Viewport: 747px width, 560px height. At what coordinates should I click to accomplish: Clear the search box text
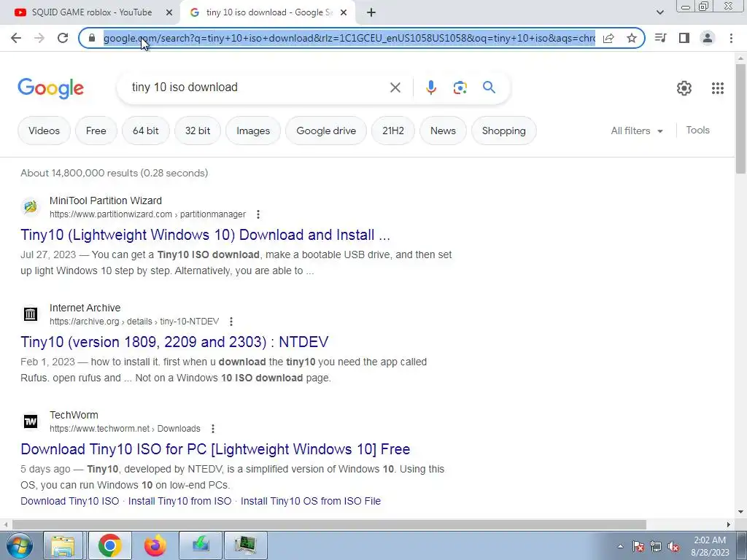(395, 87)
